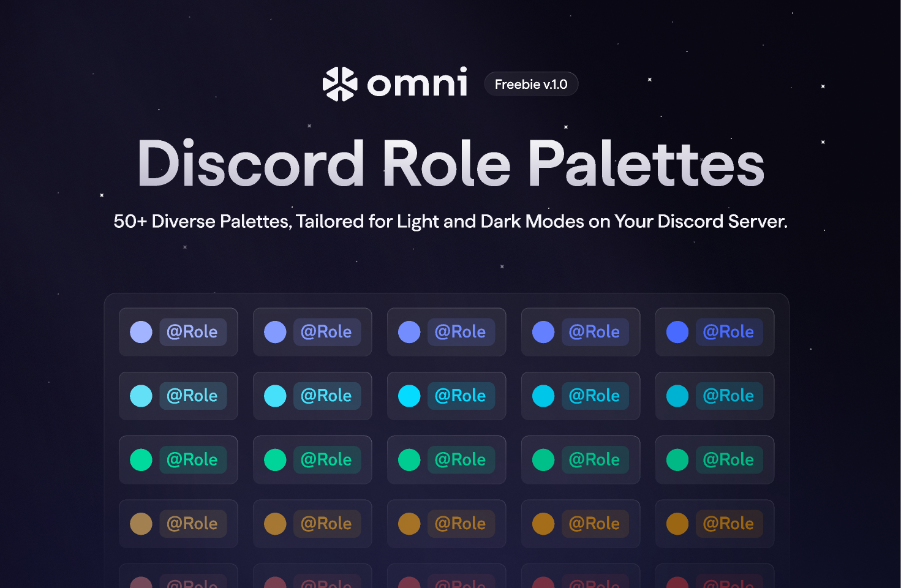The width and height of the screenshot is (901, 588).
Task: Pick the second circle in the blue row
Action: (x=275, y=332)
